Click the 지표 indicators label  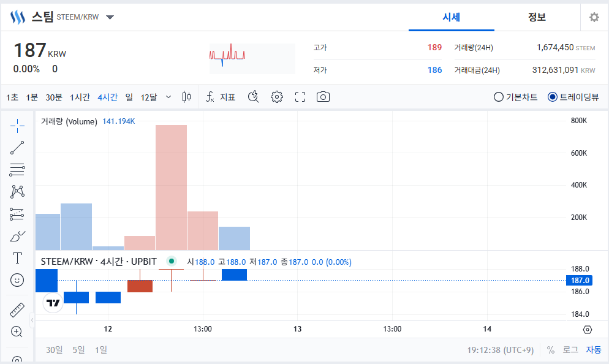point(227,97)
